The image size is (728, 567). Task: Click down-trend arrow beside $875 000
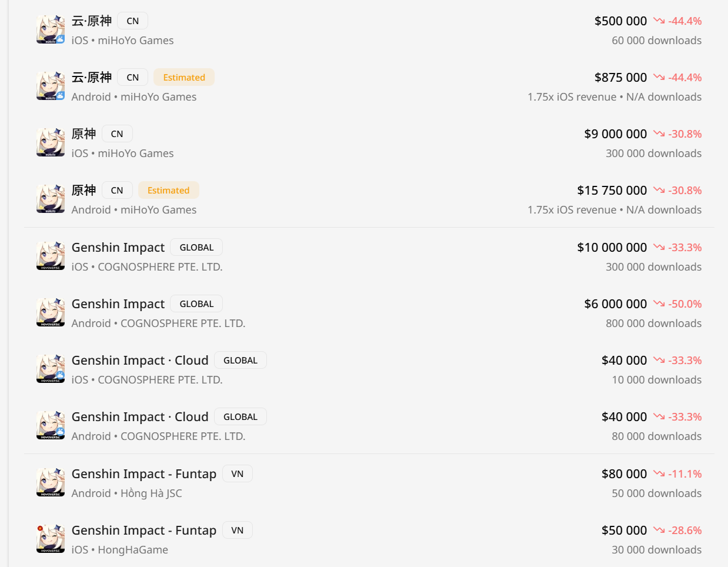pos(659,78)
